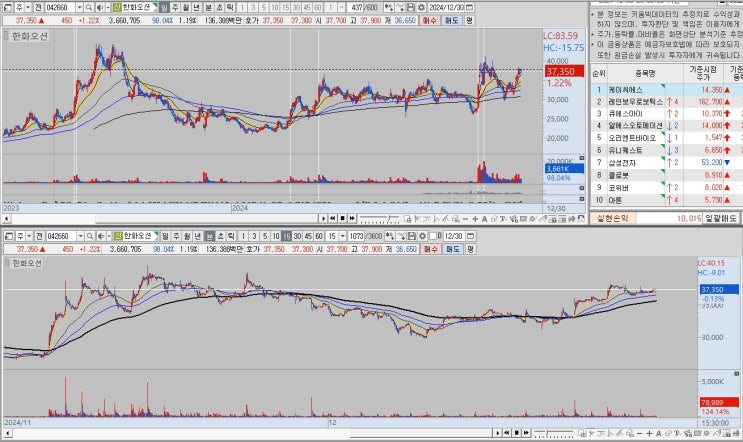
Task: Click the '일괄매도' sell-all button
Action: 721,218
